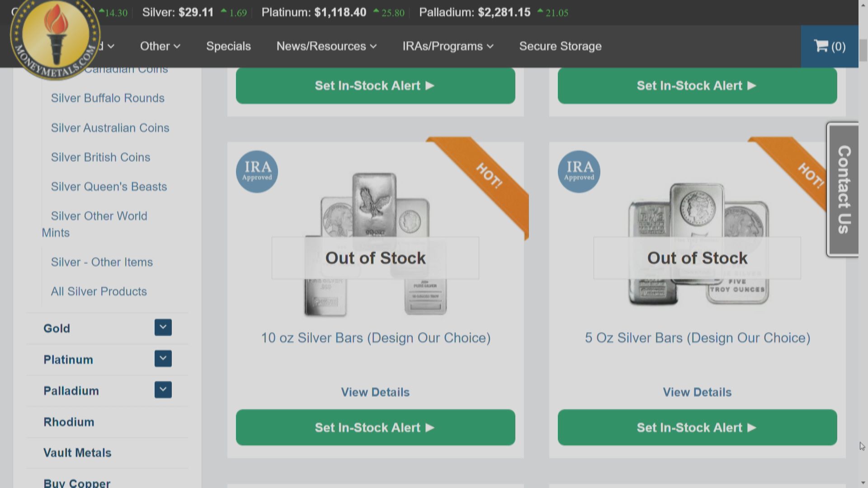Viewport: 868px width, 488px height.
Task: Click the Contact Us side tab
Action: click(844, 189)
